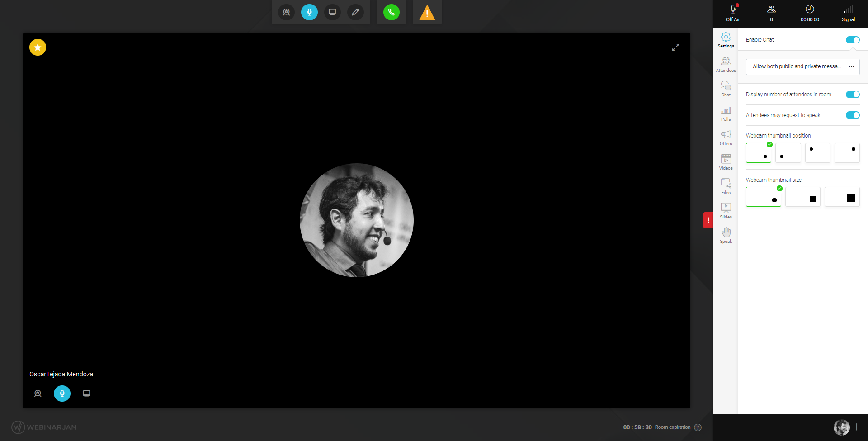Image resolution: width=868 pixels, height=441 pixels.
Task: Collapse the side panel with red handle
Action: tap(708, 220)
